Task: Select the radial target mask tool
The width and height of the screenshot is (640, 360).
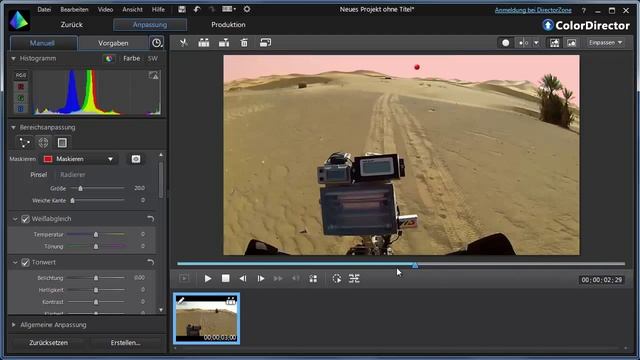Action: point(43,142)
